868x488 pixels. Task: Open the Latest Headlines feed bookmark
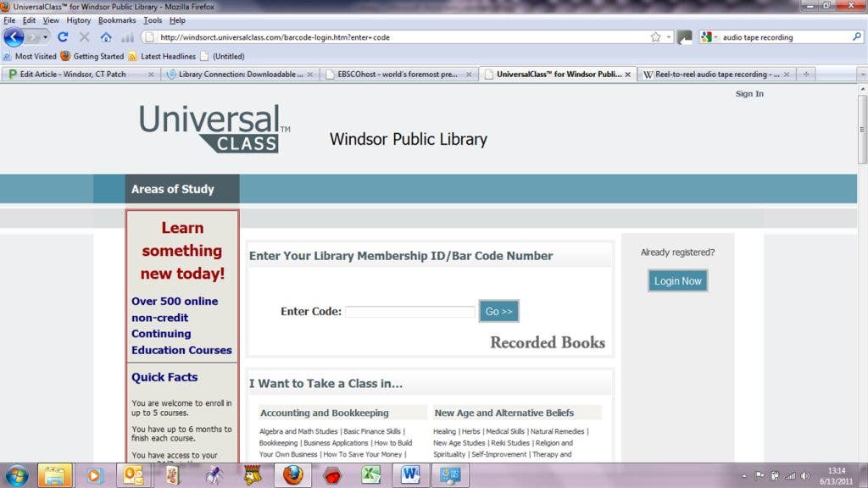point(162,57)
